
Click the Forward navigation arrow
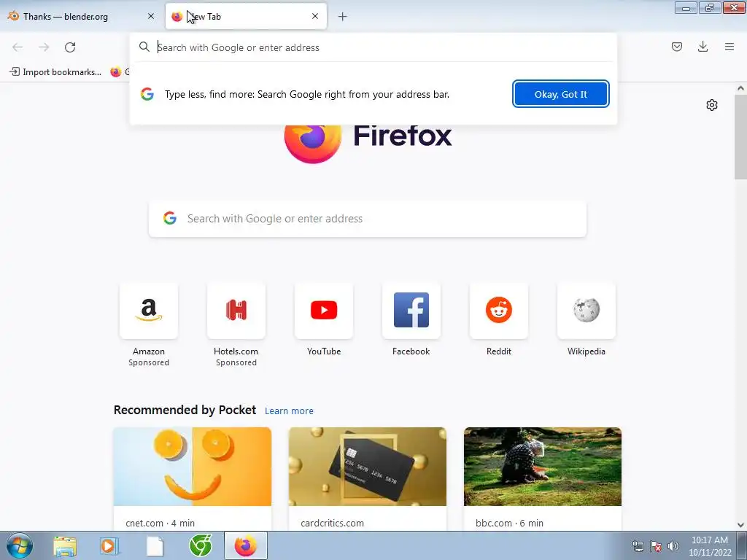44,47
